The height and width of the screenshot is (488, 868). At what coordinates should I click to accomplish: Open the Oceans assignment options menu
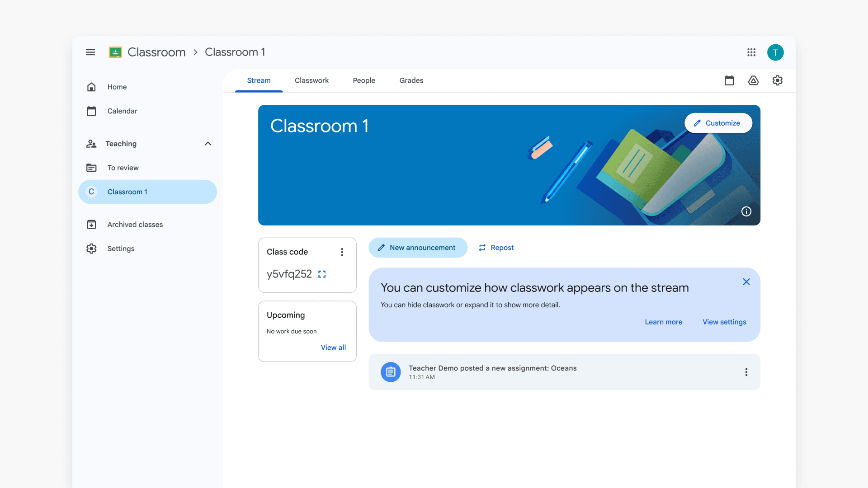pos(746,372)
